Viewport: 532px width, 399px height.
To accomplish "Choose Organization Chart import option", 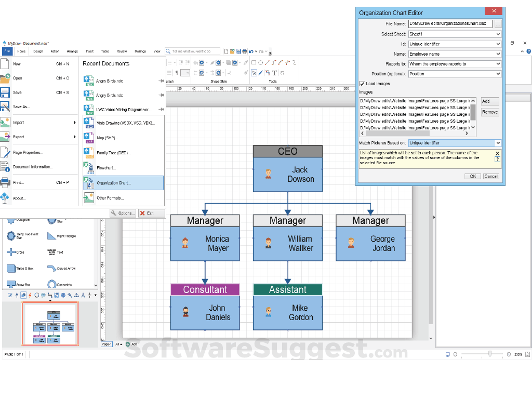I will [x=123, y=183].
